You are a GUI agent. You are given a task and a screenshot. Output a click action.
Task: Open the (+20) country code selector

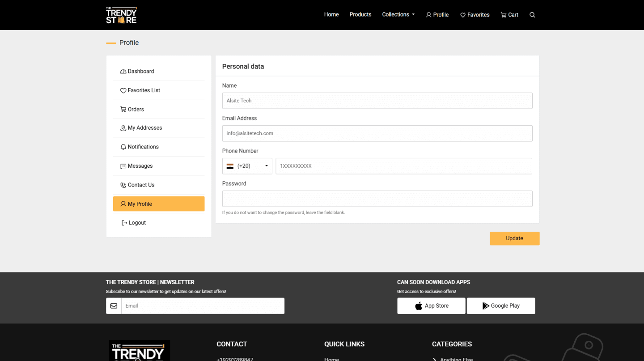coord(247,166)
